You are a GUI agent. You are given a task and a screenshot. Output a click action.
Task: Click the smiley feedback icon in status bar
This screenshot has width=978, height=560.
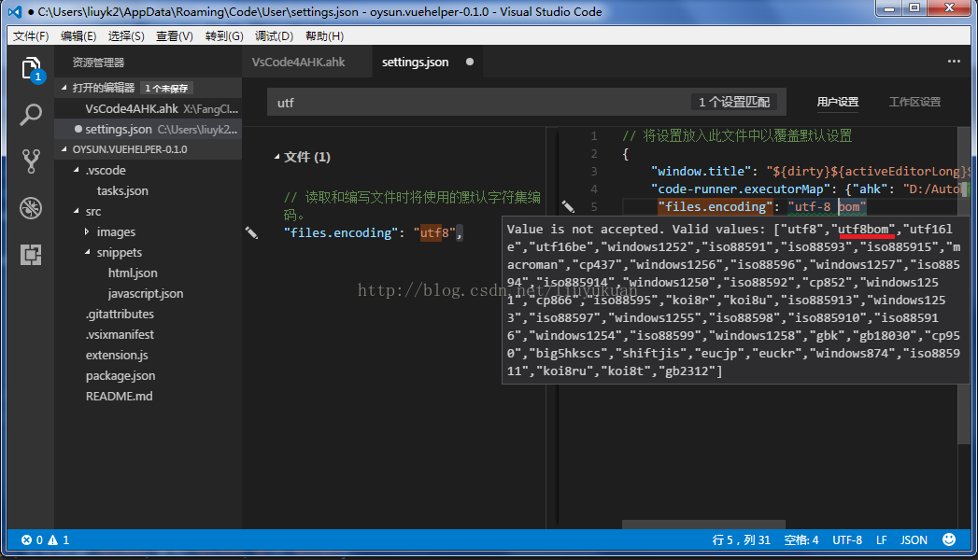(949, 539)
